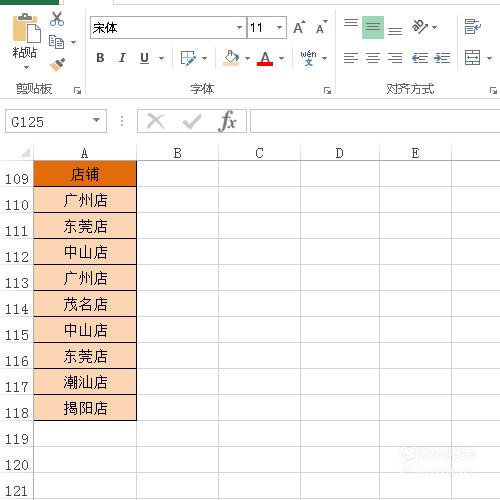Select column E header
The image size is (500, 500).
click(415, 153)
